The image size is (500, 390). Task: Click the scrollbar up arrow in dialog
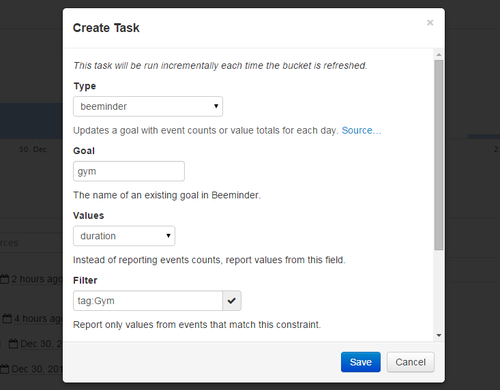pos(439,54)
